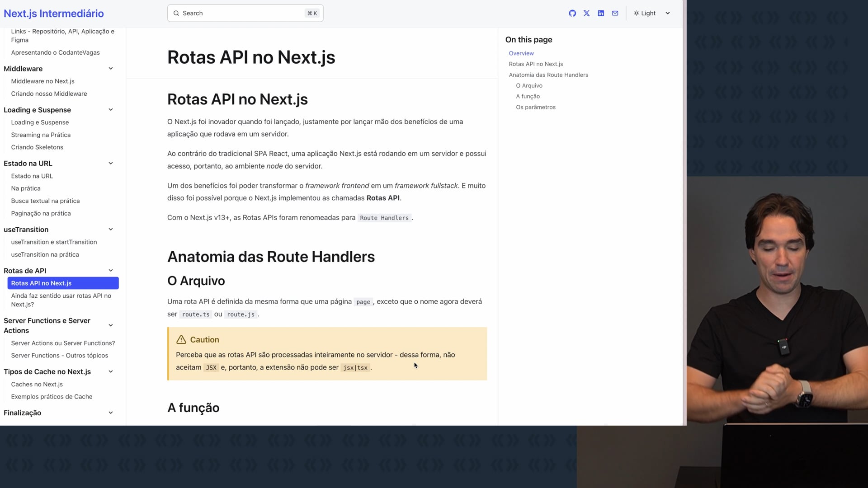Click the ⌘K shortcut badge

point(312,13)
